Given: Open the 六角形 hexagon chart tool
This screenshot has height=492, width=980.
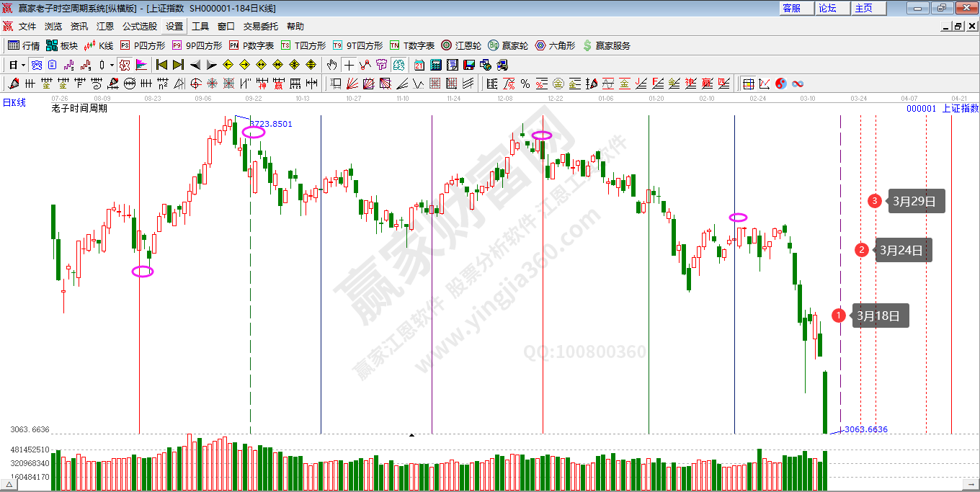Looking at the screenshot, I should [x=555, y=45].
